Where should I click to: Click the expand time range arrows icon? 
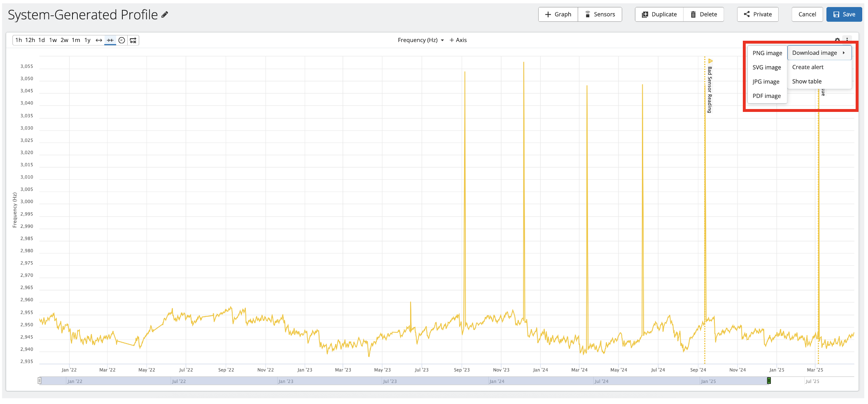click(99, 40)
